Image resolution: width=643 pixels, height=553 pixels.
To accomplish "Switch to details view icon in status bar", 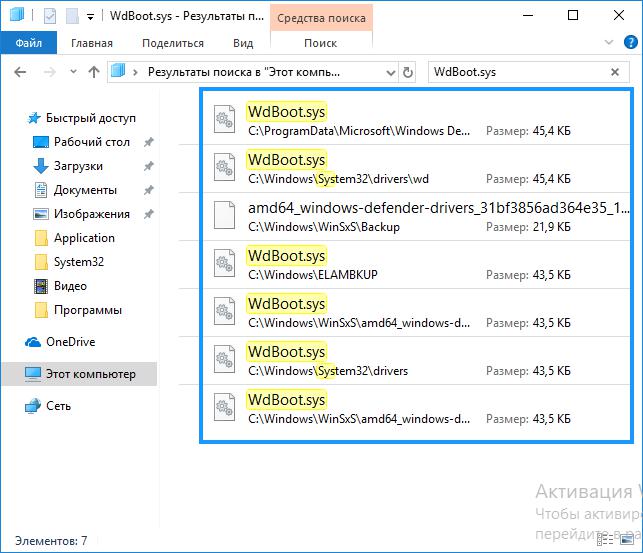I will pos(604,539).
